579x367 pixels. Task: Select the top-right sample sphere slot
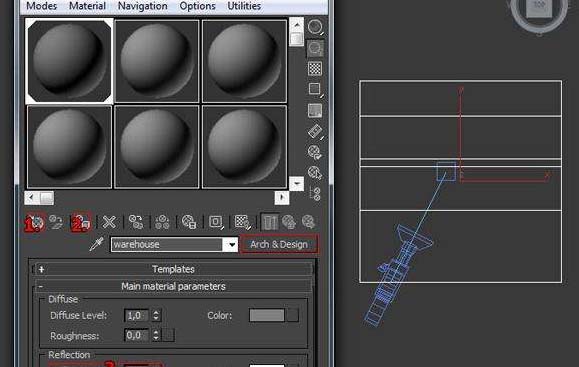coord(244,61)
